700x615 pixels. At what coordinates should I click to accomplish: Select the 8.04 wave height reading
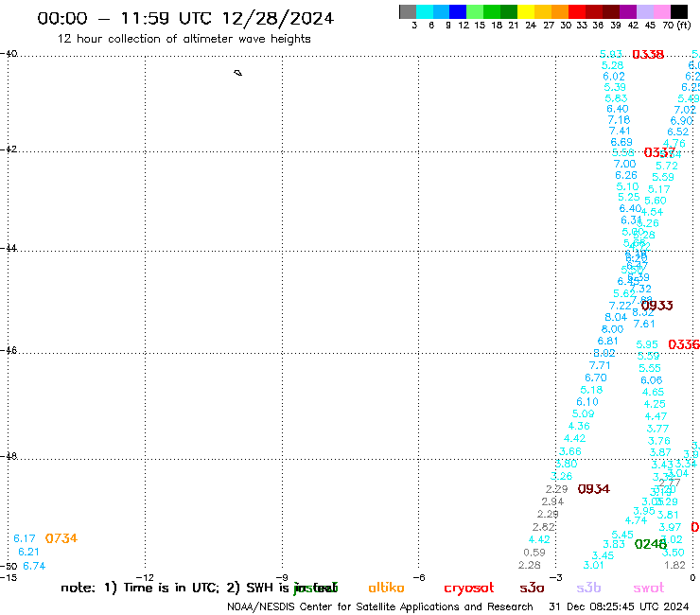pyautogui.click(x=616, y=317)
